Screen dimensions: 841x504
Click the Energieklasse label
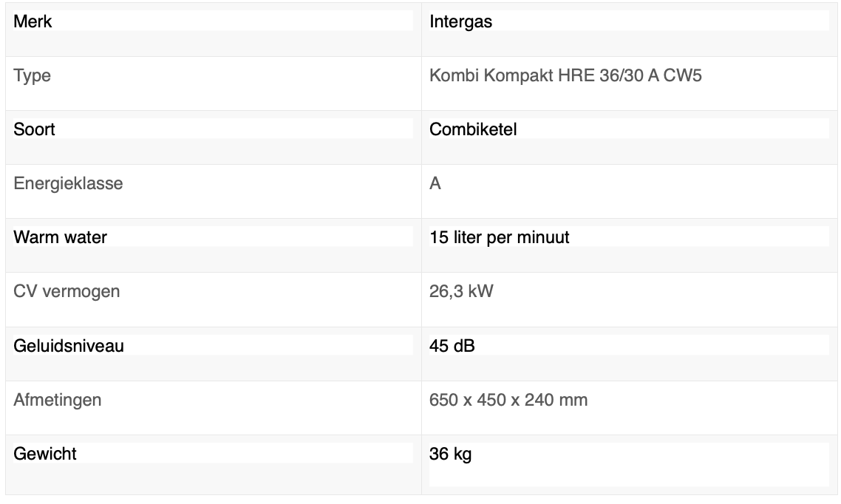click(x=69, y=183)
